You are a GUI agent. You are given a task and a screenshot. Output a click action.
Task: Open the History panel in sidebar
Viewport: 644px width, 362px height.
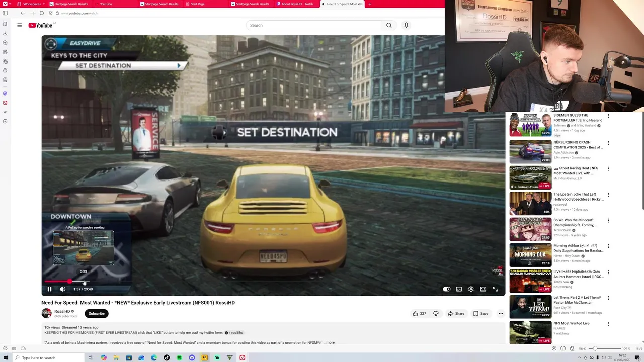(5, 42)
